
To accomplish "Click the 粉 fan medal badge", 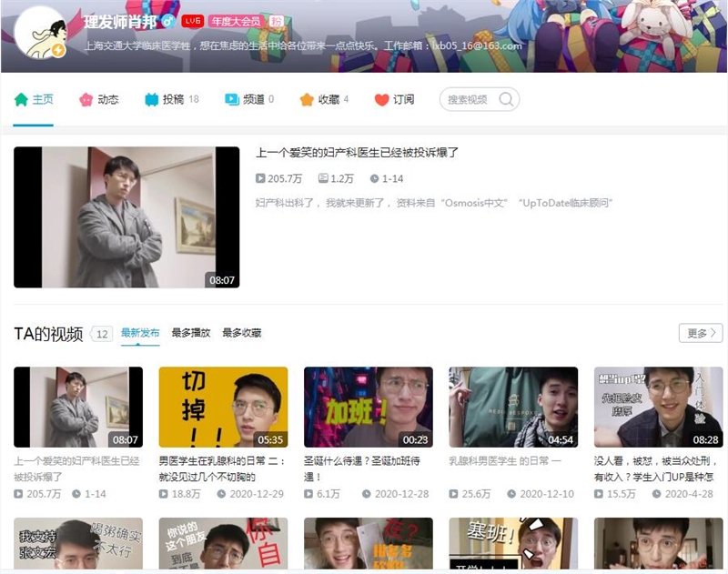I will point(277,20).
